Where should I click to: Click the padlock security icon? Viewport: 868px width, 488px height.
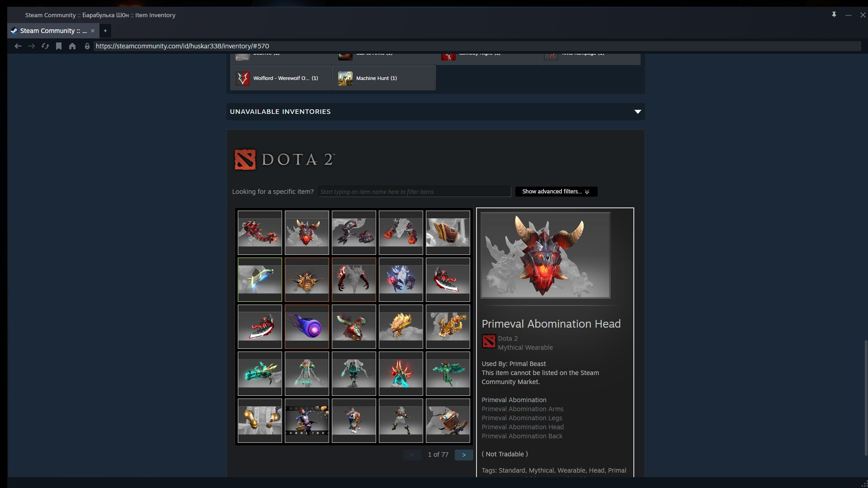87,46
